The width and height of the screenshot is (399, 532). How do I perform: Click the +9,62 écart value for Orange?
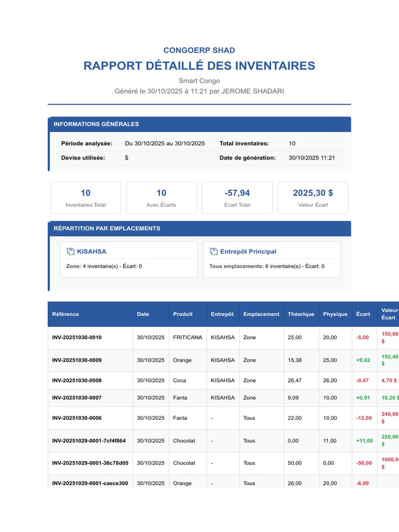coord(363,361)
